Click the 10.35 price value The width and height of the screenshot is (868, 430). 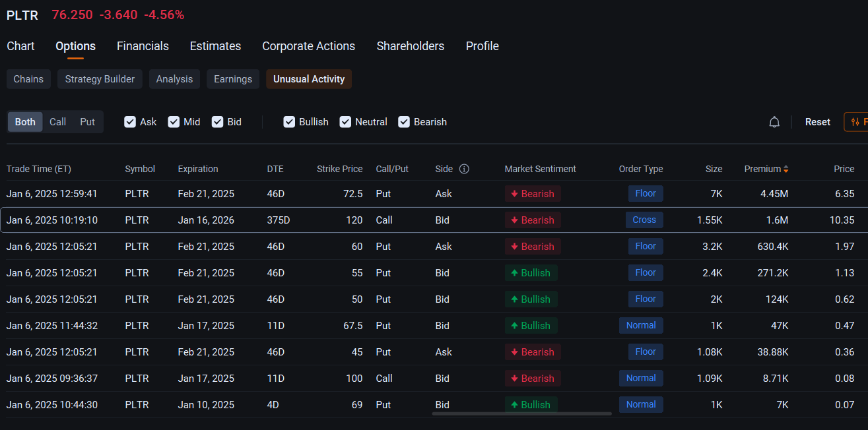[x=842, y=220]
